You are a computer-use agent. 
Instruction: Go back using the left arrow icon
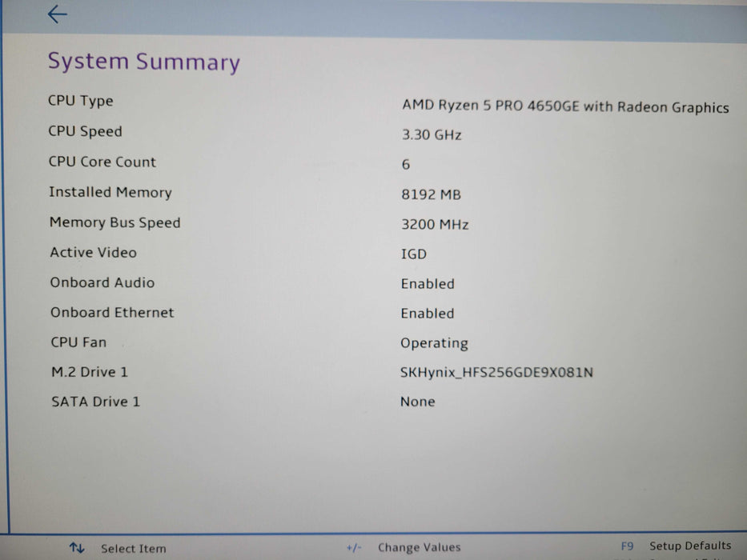57,14
